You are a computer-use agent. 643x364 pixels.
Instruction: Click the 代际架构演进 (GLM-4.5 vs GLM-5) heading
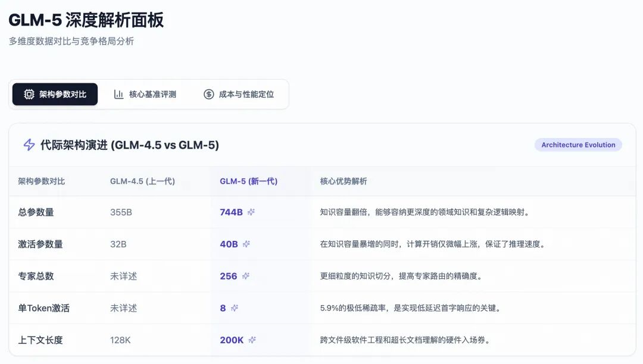(x=130, y=145)
